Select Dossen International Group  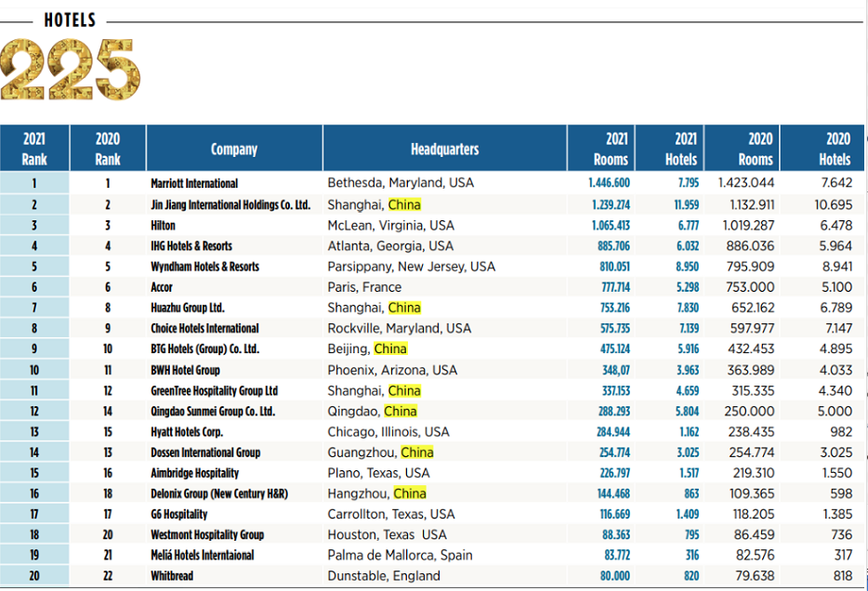[x=205, y=453]
